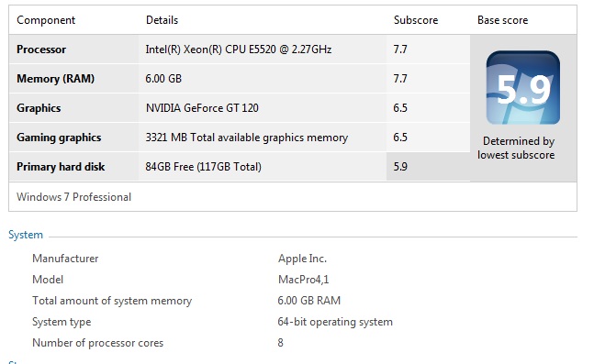This screenshot has width=594, height=364.
Task: Click the Gaming graphics component label
Action: click(x=59, y=138)
